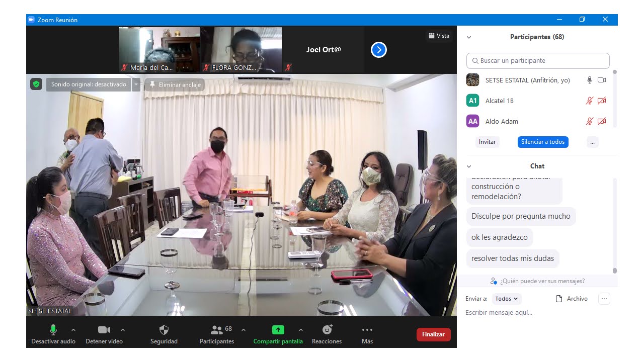Click the green encryption shield icon
The image size is (644, 362).
tap(36, 84)
